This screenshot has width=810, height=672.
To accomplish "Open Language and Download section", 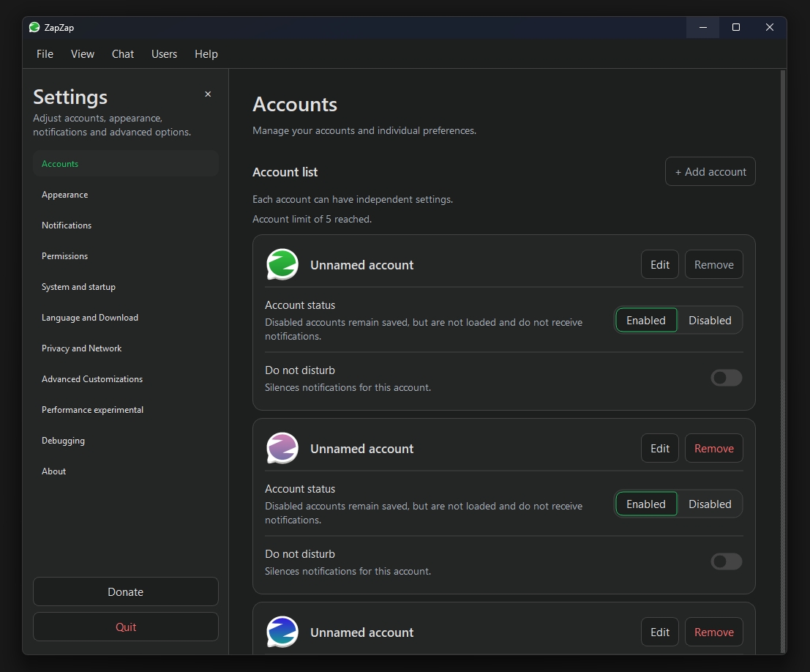I will 126,318.
